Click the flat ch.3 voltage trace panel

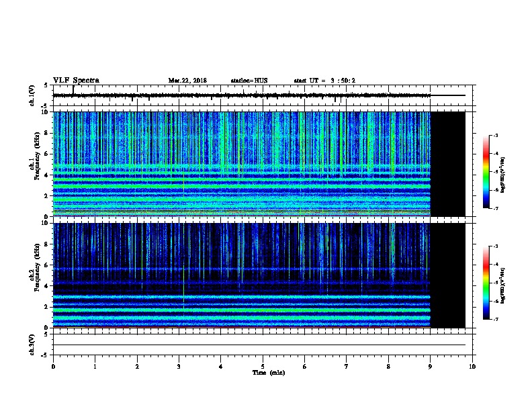tap(264, 345)
